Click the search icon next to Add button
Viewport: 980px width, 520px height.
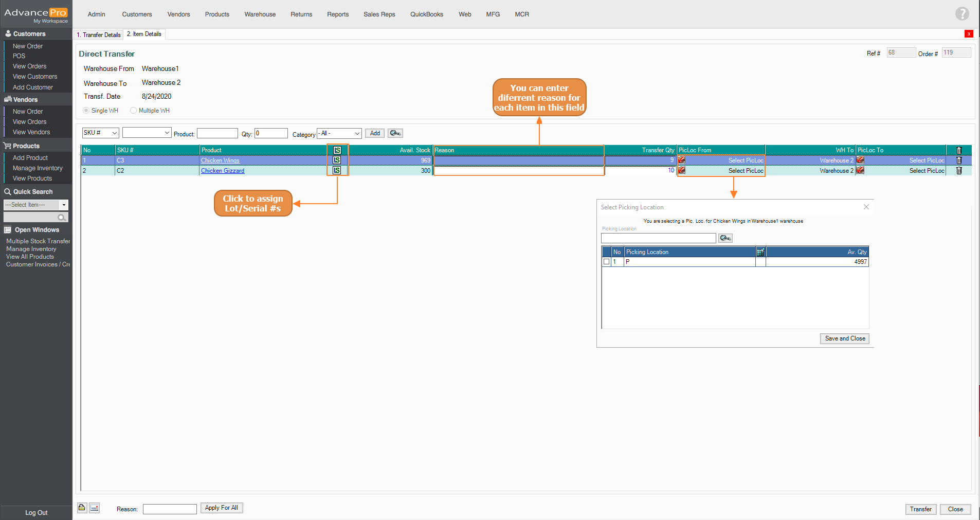[x=395, y=133]
